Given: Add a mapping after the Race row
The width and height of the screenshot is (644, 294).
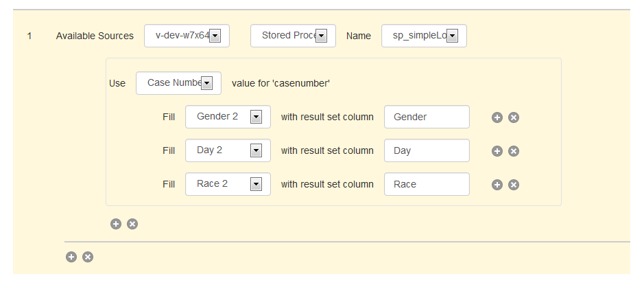Looking at the screenshot, I should [x=497, y=185].
